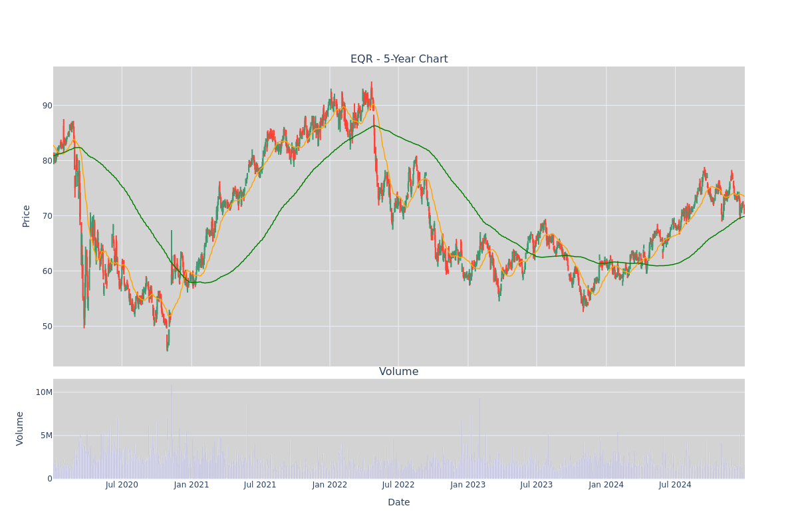Click the 'Jan 2024' date tick label
This screenshot has height=532, width=798.
tap(606, 485)
